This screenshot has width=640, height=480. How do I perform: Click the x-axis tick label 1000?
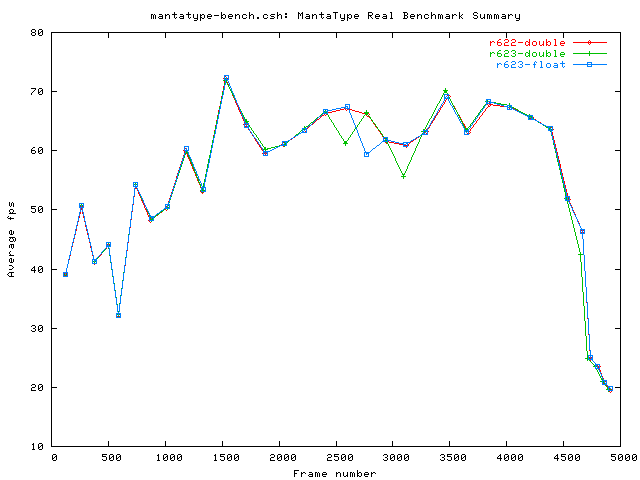pyautogui.click(x=169, y=458)
